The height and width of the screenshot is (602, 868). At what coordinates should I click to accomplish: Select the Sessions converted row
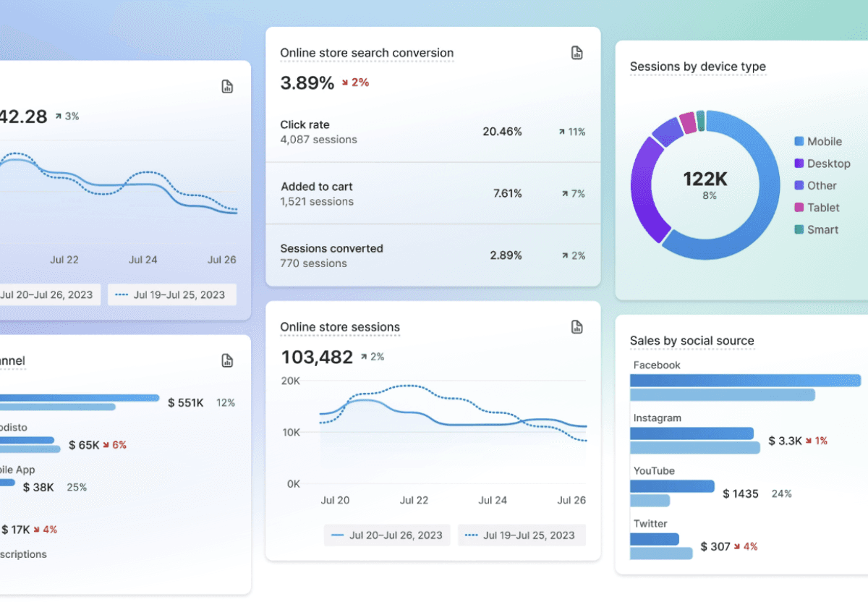tap(433, 255)
